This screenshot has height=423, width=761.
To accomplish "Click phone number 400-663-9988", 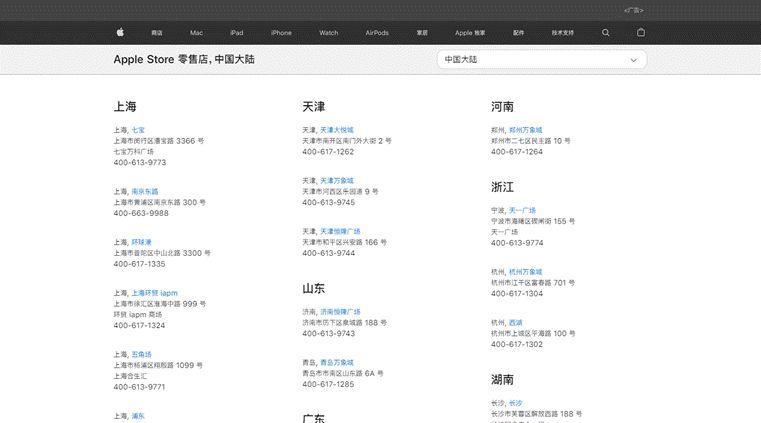I will click(x=141, y=213).
